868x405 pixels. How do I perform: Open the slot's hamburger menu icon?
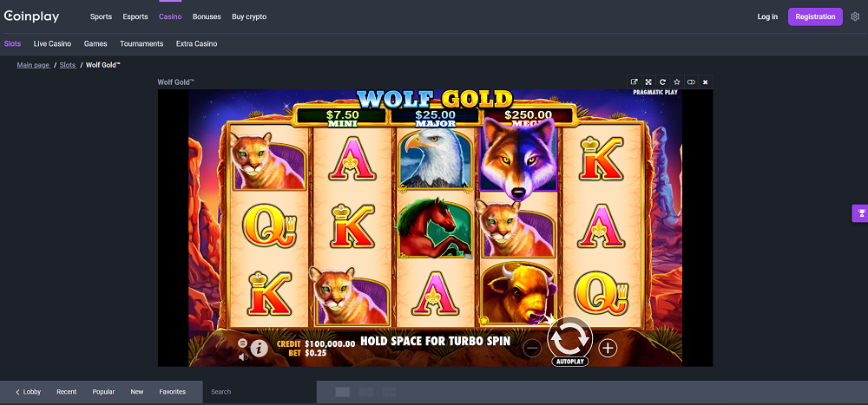click(x=242, y=343)
